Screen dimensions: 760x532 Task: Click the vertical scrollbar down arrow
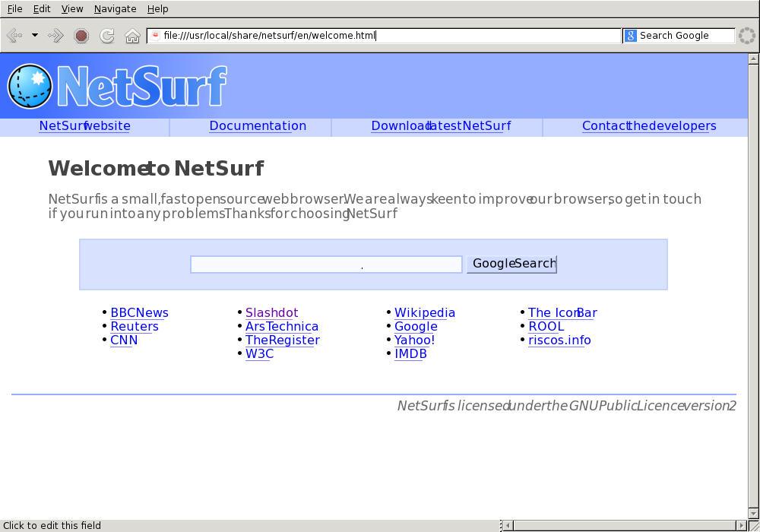754,513
